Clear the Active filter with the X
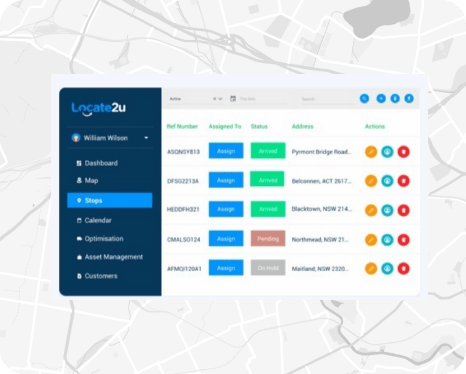This screenshot has width=466, height=374. pyautogui.click(x=215, y=99)
